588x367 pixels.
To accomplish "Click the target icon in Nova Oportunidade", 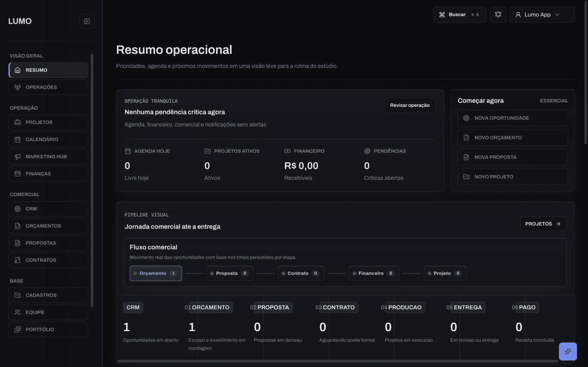I will click(466, 118).
